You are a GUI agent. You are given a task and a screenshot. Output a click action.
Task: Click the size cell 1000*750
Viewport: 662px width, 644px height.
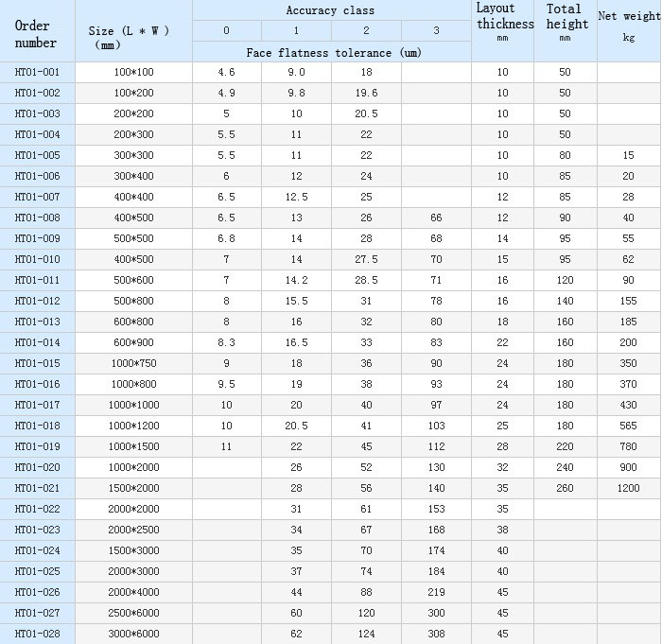(134, 363)
